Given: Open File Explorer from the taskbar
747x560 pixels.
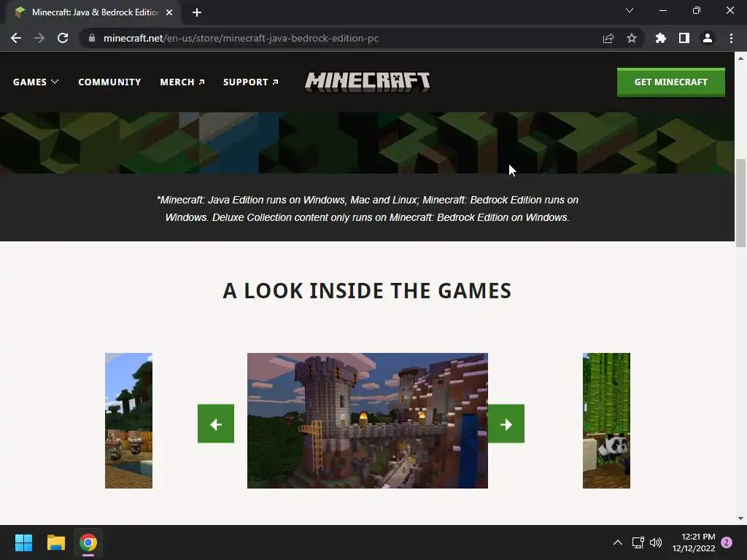Looking at the screenshot, I should click(55, 542).
